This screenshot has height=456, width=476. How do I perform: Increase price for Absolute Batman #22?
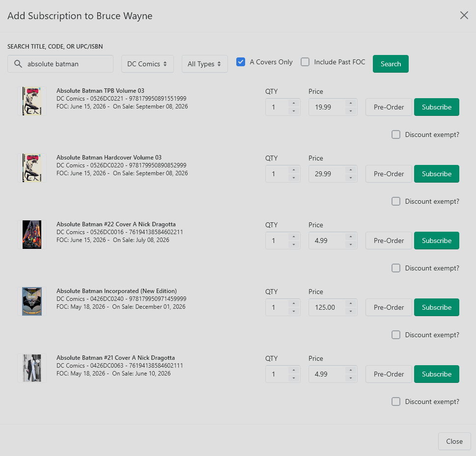(x=351, y=237)
